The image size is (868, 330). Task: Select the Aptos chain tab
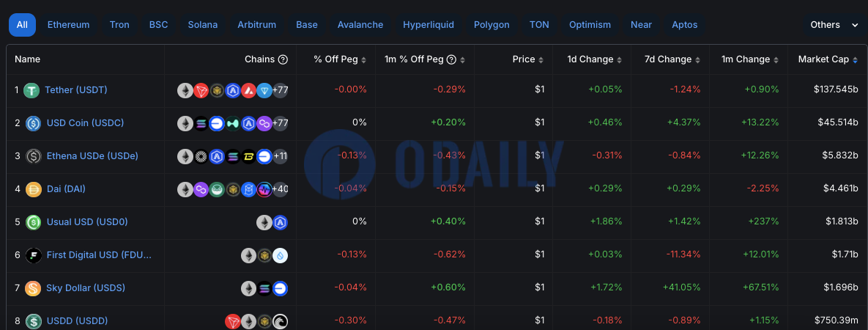(x=685, y=25)
